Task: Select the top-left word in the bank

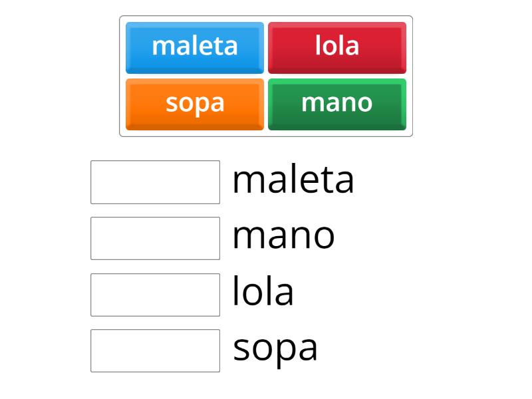Action: (x=195, y=47)
